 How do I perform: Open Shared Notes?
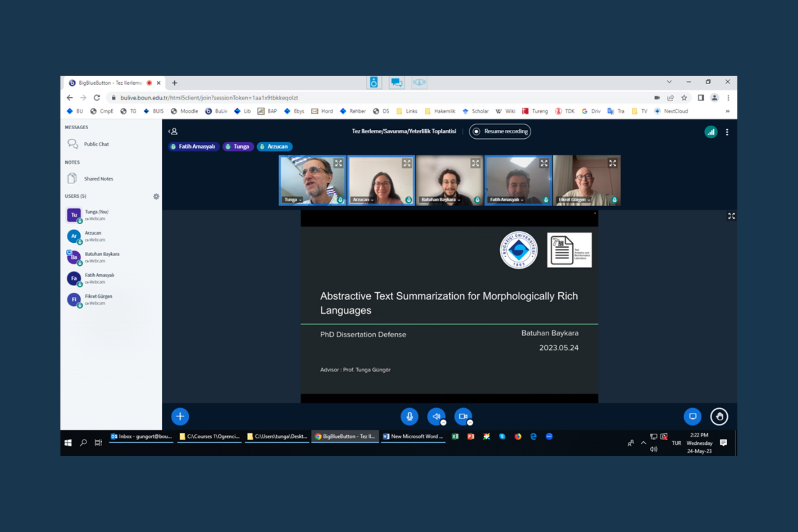pos(98,179)
